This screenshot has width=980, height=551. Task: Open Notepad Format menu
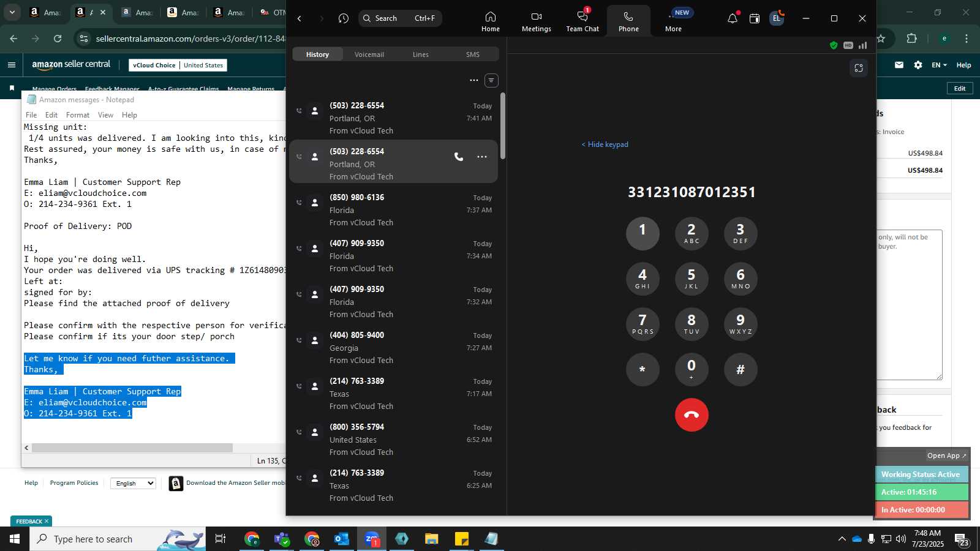tap(78, 115)
